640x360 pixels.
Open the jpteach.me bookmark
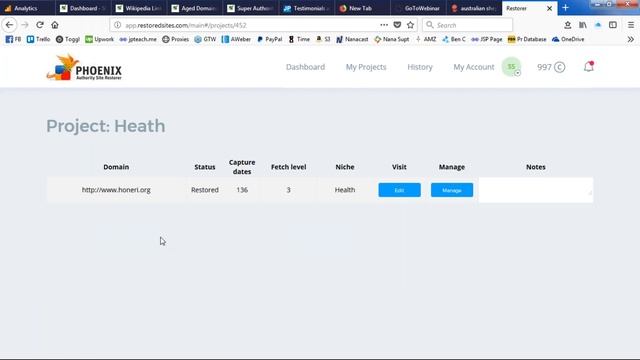(x=138, y=39)
